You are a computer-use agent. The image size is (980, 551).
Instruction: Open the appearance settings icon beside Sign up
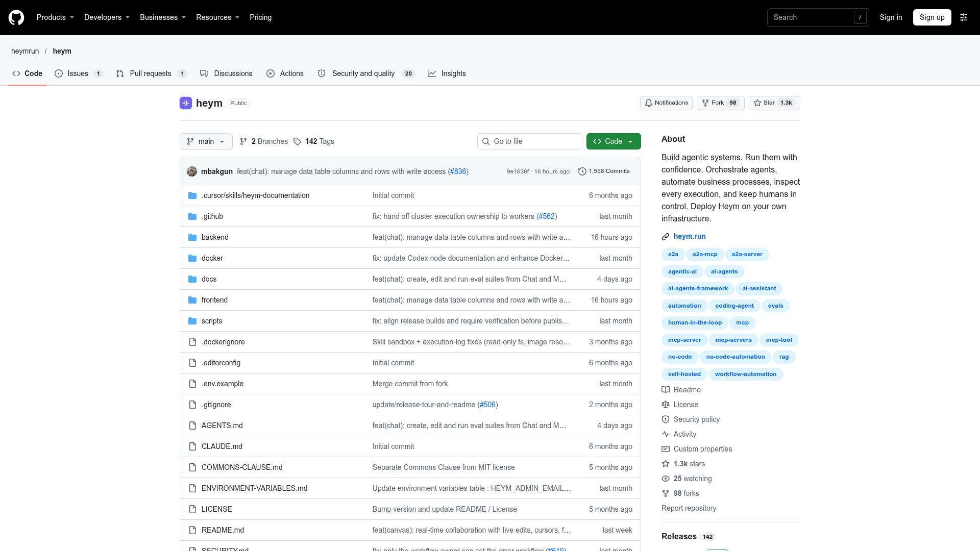[964, 17]
